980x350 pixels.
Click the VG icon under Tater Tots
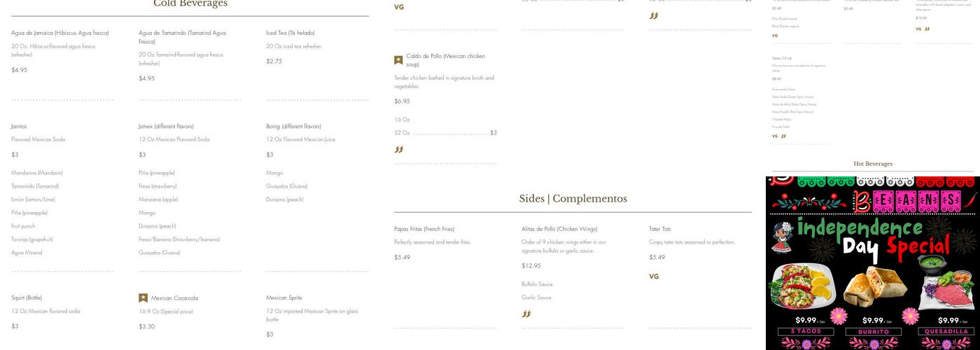(x=654, y=276)
